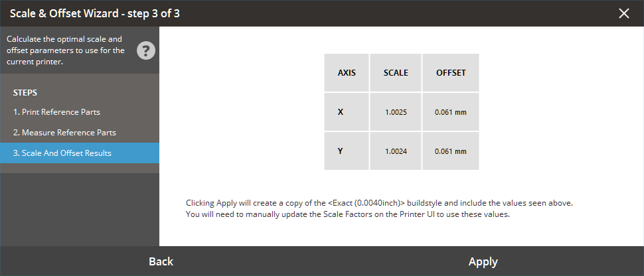Select the Y axis row label

tap(341, 151)
